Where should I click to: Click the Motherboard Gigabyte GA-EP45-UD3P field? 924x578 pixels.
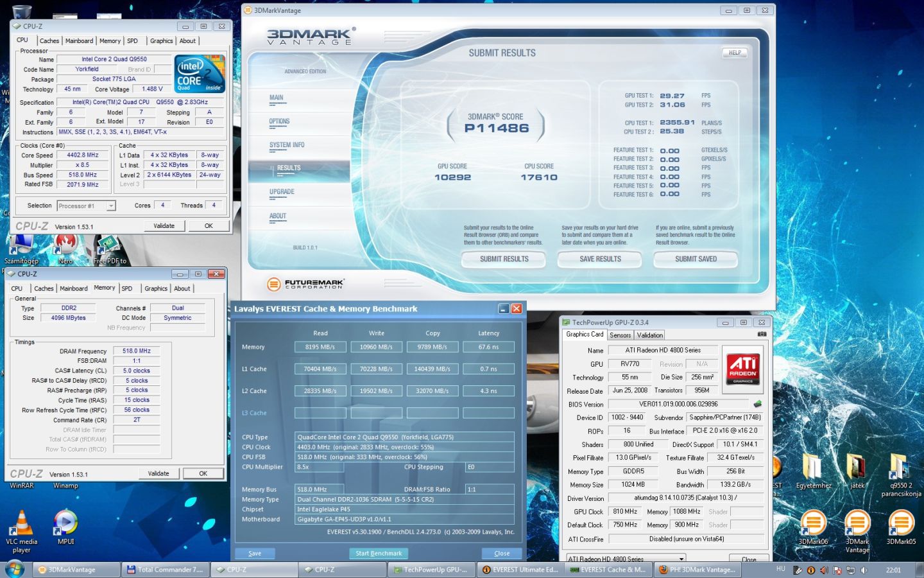(x=404, y=519)
